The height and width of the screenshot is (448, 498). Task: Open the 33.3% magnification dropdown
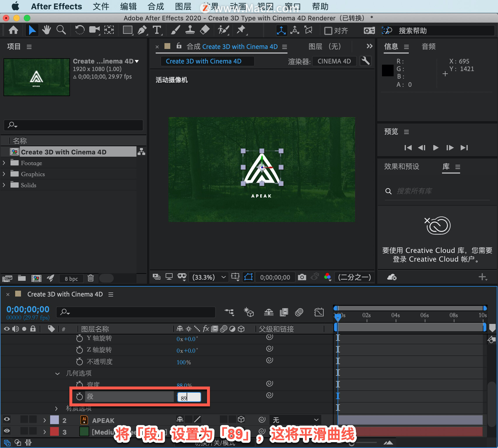click(208, 277)
